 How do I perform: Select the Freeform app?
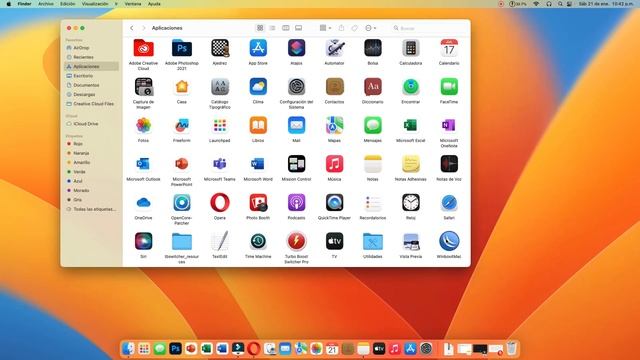tap(182, 126)
